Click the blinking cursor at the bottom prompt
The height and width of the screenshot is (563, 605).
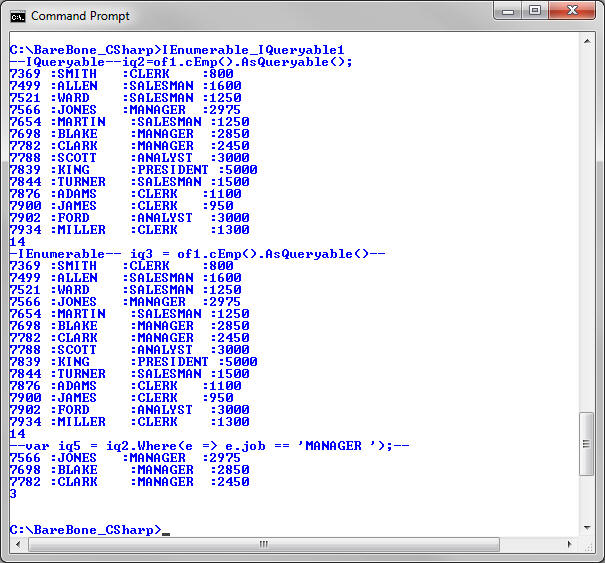click(x=166, y=532)
